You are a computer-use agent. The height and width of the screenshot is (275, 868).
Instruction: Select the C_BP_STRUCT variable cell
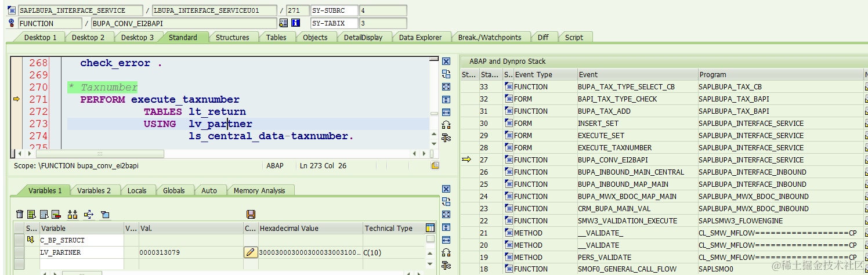pos(81,240)
